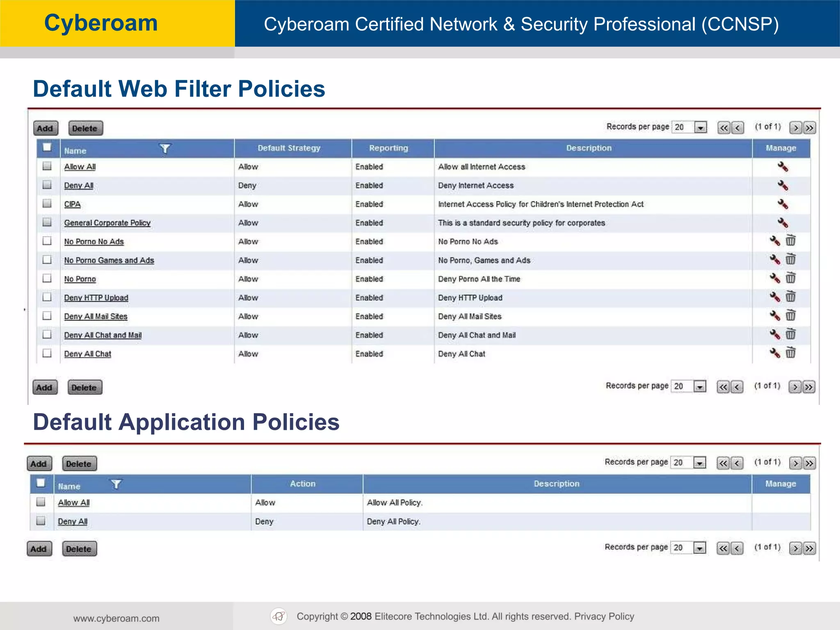Click Add button above application policies table
Screen dimensions: 840x630
[x=39, y=464]
